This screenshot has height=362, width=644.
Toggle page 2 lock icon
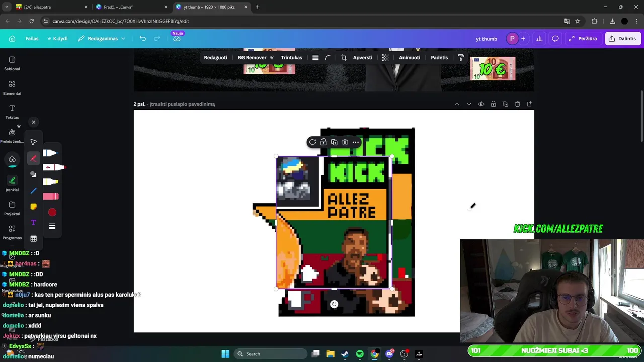[493, 104]
